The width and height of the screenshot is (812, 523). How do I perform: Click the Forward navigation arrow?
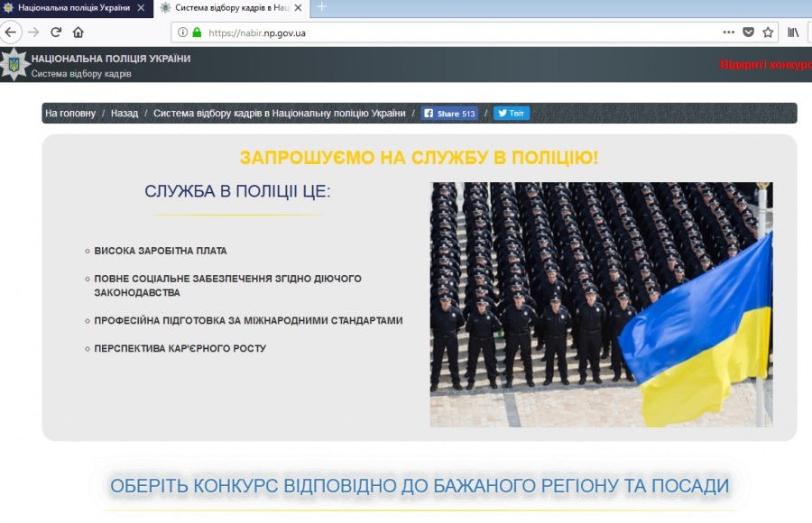coord(33,32)
